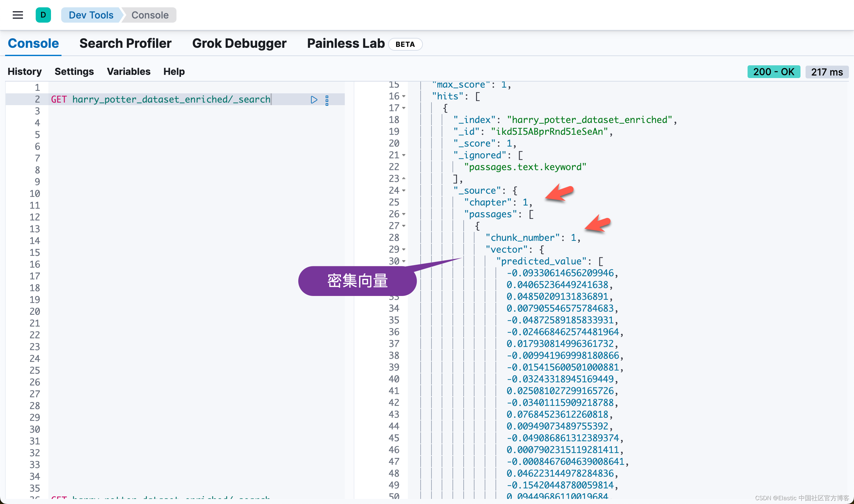Screen dimensions: 854x504
Task: Click the 200 - OK status badge
Action: 773,72
